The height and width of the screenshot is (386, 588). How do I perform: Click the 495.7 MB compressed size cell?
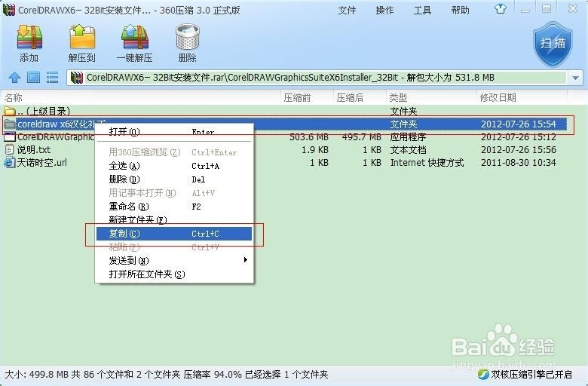tap(362, 137)
